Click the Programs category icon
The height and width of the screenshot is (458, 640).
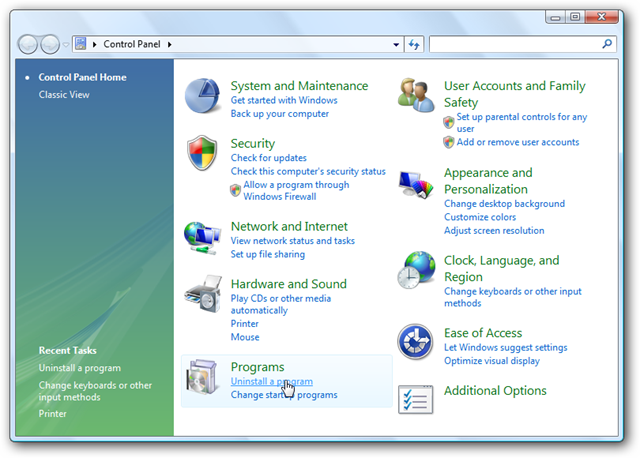pyautogui.click(x=204, y=379)
